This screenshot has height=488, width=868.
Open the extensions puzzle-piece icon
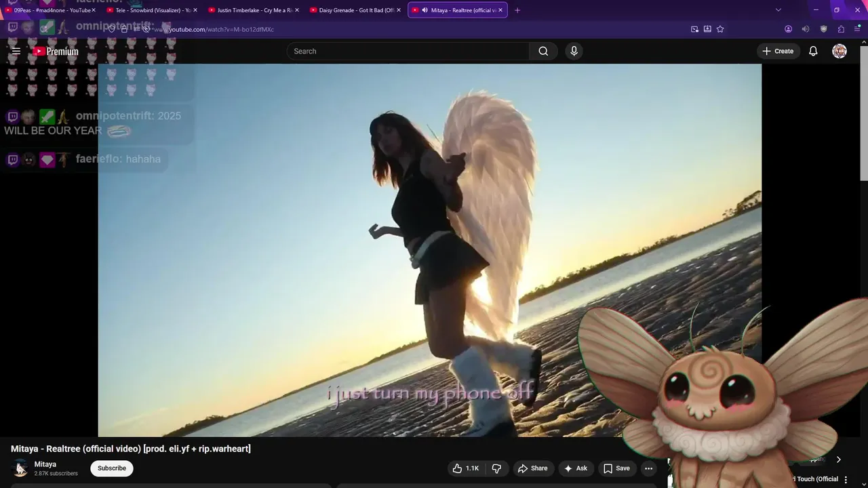(841, 29)
